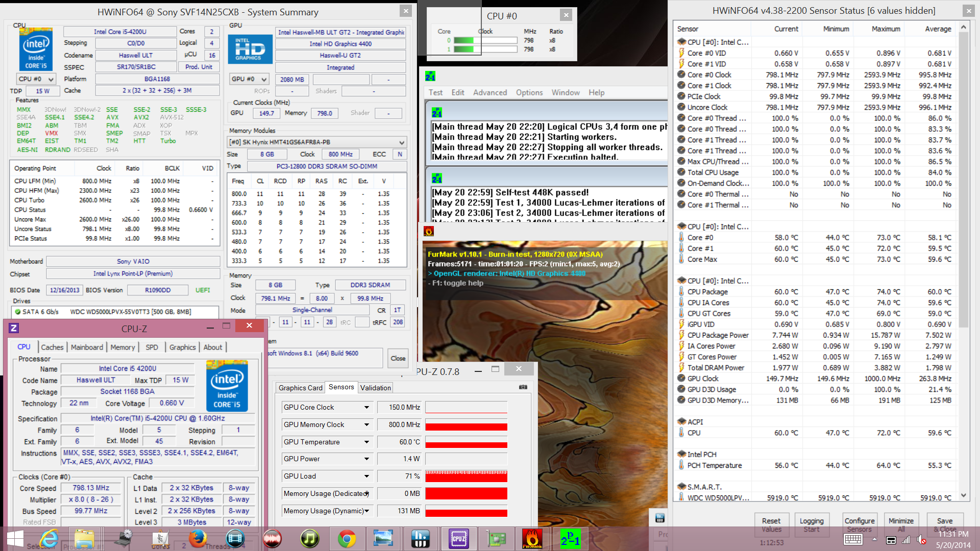Click Save & Close button
Screen dimensions: 980x551
click(x=945, y=524)
